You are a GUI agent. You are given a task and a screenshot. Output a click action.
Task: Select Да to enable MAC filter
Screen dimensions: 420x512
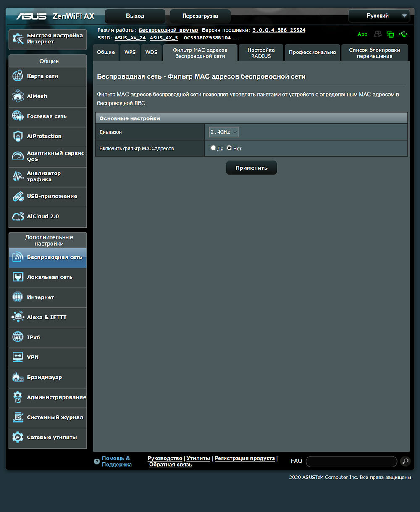click(213, 148)
